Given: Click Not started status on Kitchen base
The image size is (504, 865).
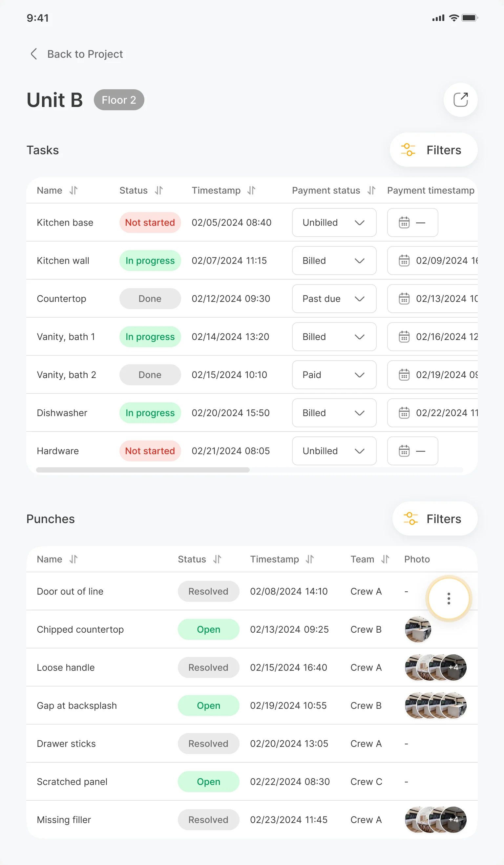Looking at the screenshot, I should click(150, 222).
